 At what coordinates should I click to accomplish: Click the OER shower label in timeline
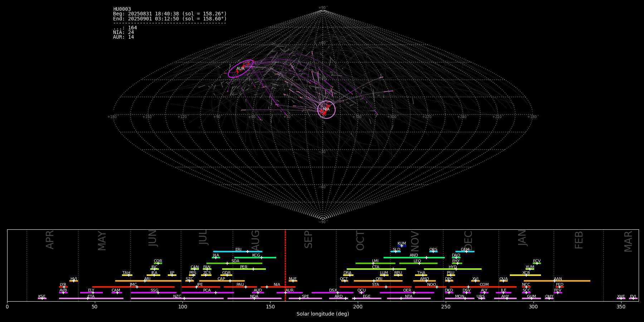(407, 291)
